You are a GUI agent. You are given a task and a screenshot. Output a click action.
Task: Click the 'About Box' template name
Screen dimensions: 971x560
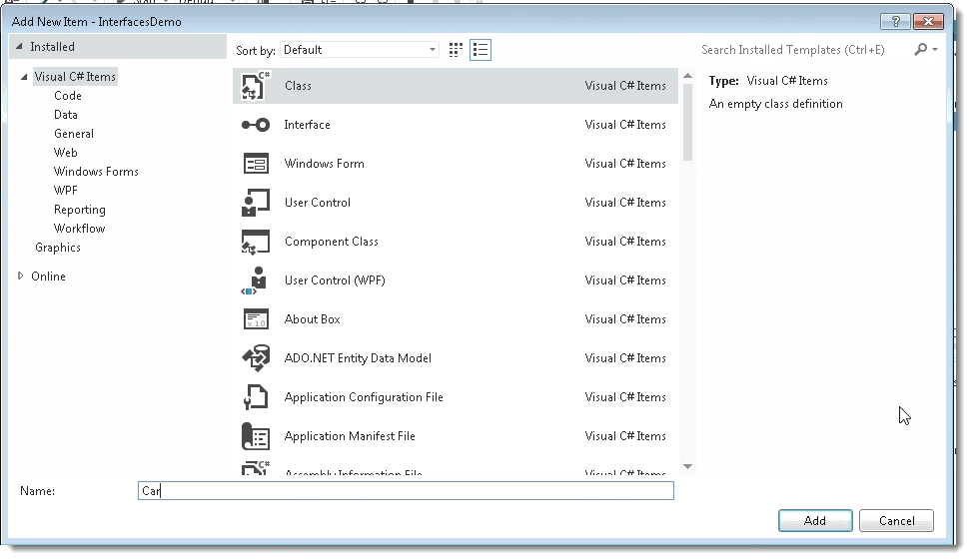click(x=312, y=319)
